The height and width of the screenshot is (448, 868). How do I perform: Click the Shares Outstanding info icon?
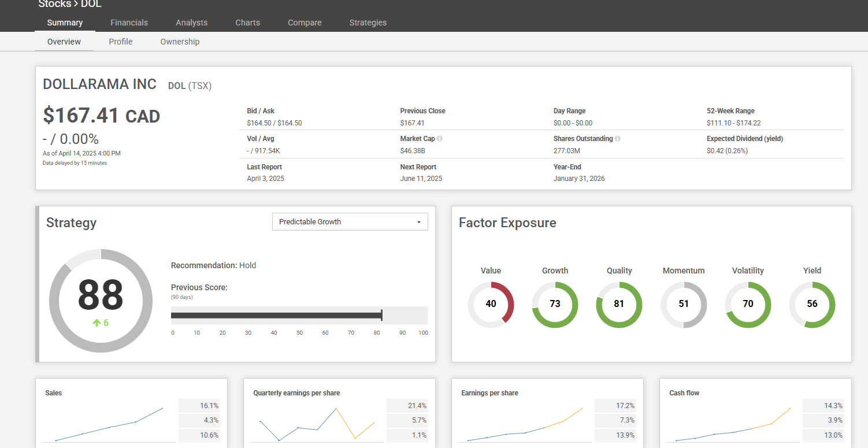(x=618, y=139)
